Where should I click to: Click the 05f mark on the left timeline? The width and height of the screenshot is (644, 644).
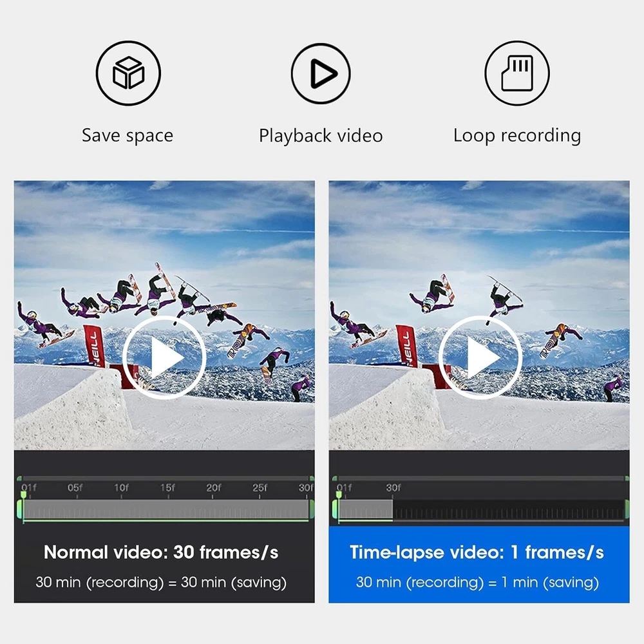click(x=75, y=488)
